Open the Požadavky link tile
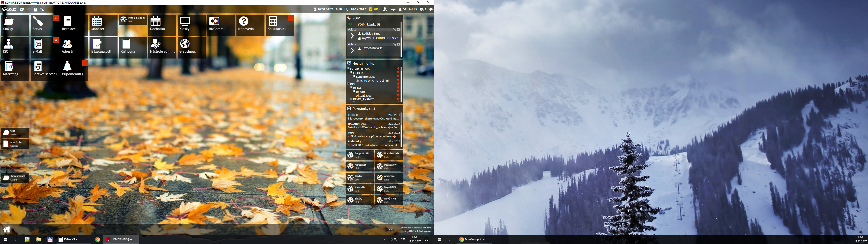Image resolution: width=868 pixels, height=244 pixels. (389, 166)
